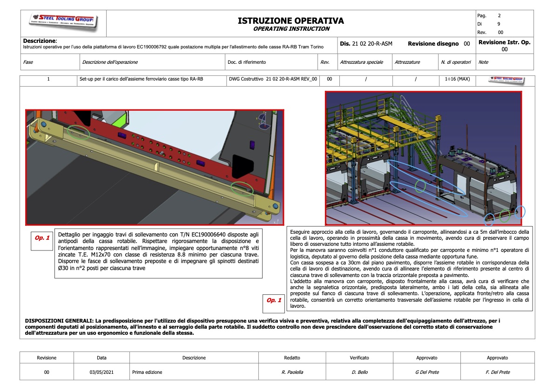Click the name R. Paolella

click(x=292, y=372)
